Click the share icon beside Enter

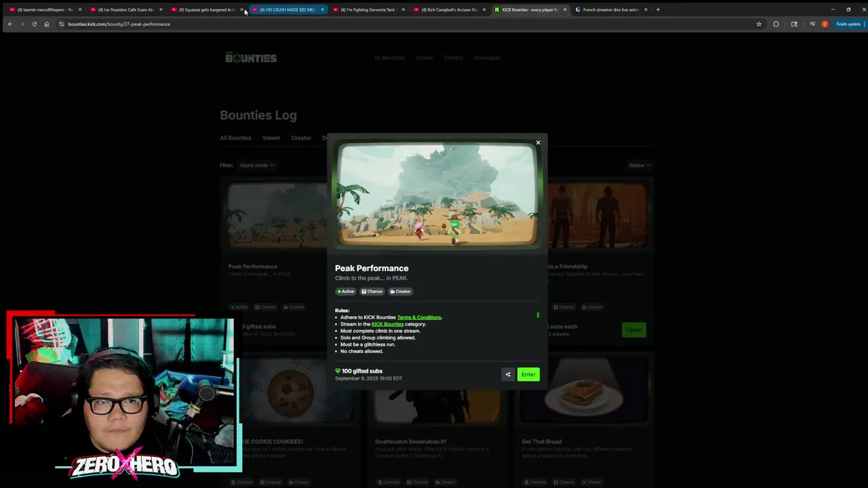coord(508,374)
